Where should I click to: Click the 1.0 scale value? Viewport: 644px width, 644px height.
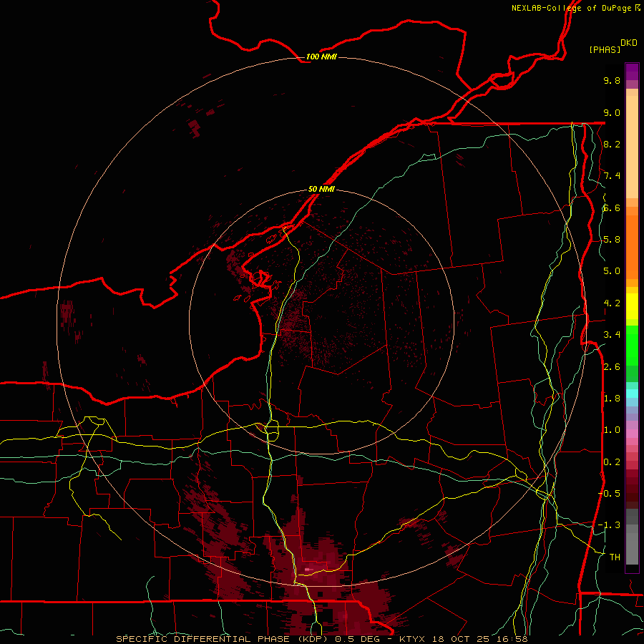612,430
